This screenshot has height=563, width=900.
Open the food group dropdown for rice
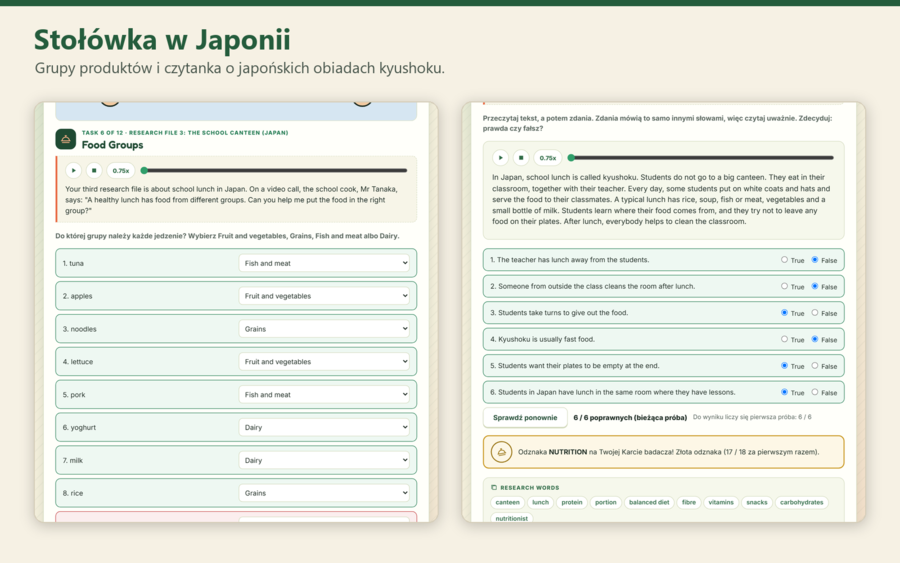324,493
